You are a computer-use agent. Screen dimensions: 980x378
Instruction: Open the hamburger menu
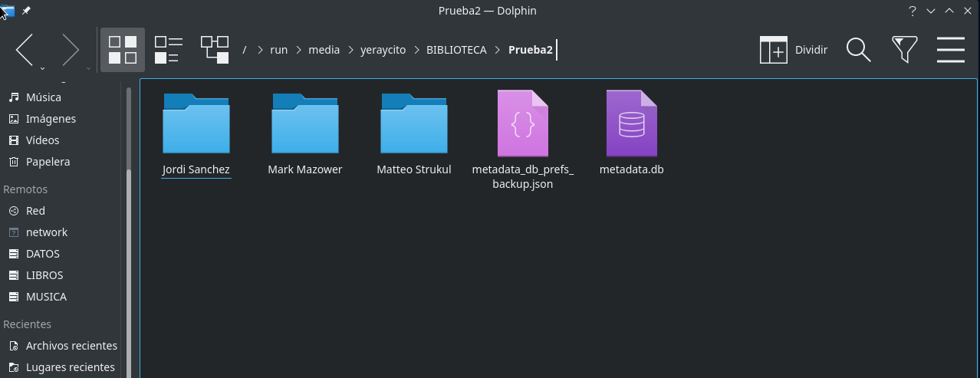tap(950, 50)
